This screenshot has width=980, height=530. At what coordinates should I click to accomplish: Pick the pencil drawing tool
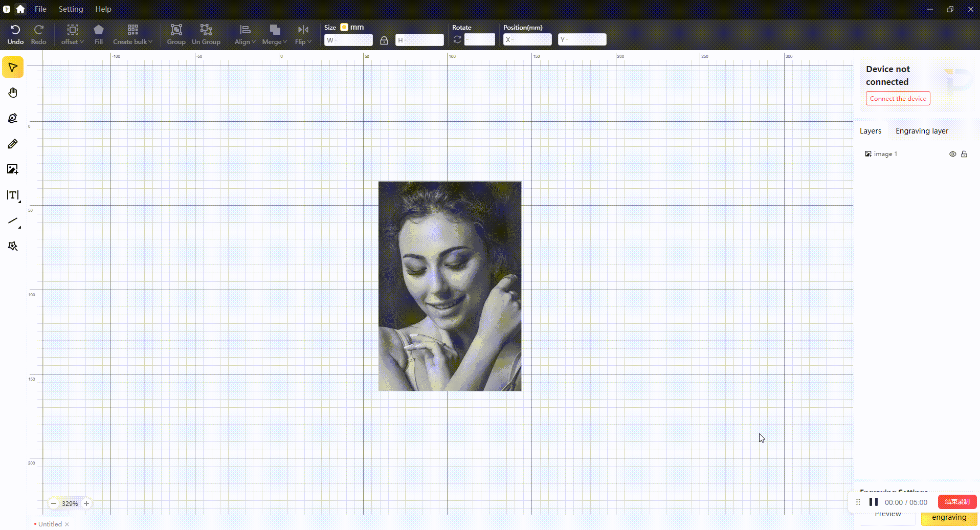click(13, 144)
